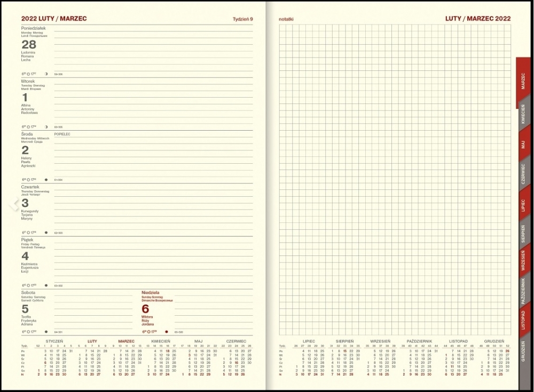Click the GRUDZIEŃ mini-calendar heading

(x=494, y=341)
